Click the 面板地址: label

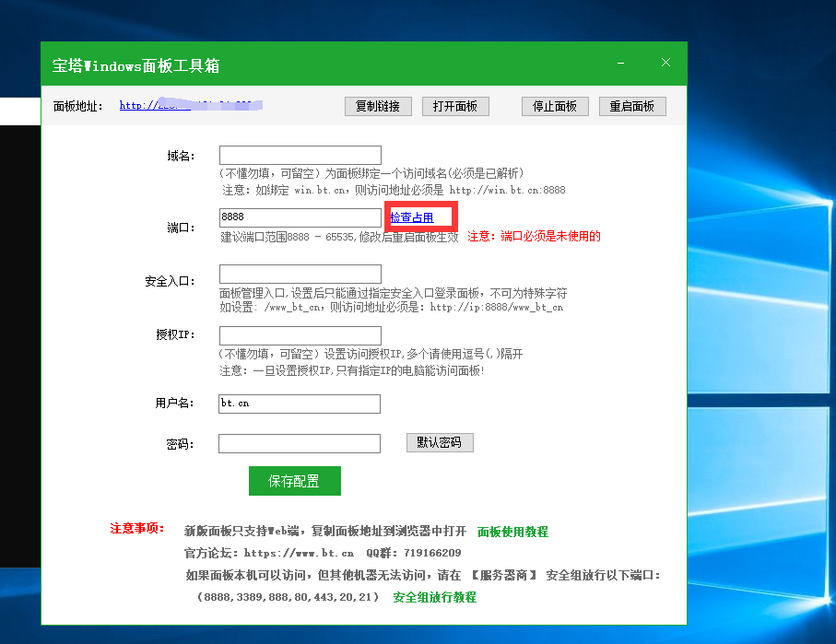pos(77,106)
